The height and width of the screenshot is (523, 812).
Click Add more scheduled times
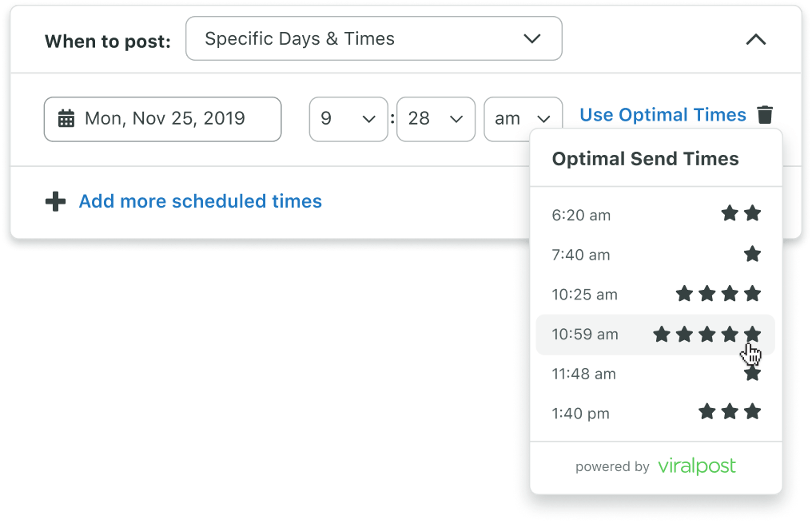(200, 201)
